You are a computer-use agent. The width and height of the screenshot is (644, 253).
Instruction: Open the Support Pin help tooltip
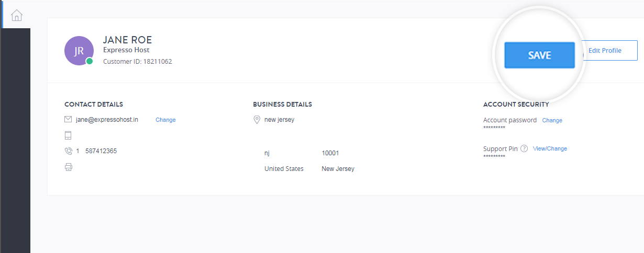coord(524,148)
